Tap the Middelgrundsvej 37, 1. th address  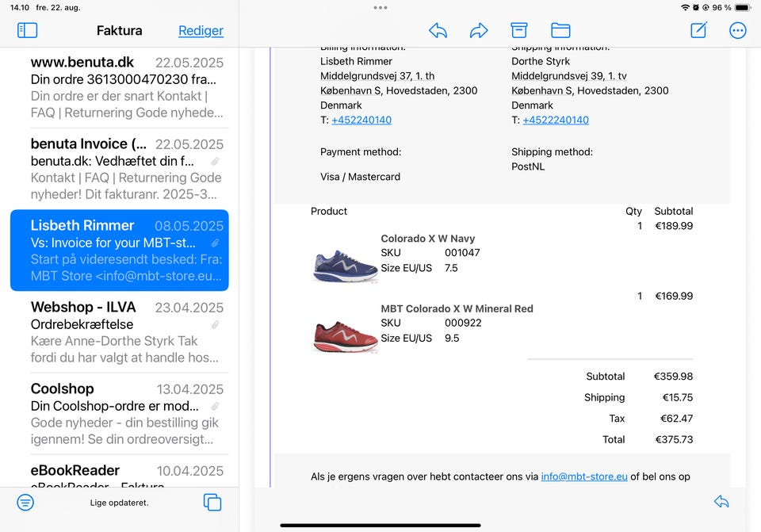point(377,76)
